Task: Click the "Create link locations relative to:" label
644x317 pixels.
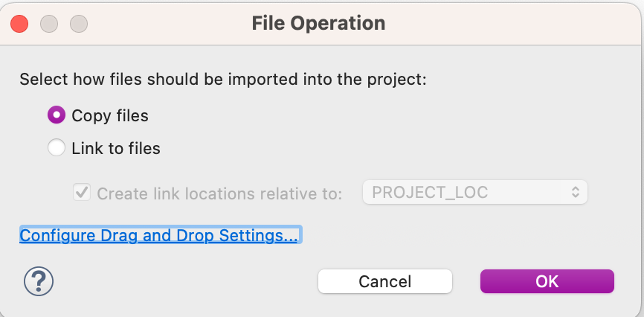Action: [219, 193]
